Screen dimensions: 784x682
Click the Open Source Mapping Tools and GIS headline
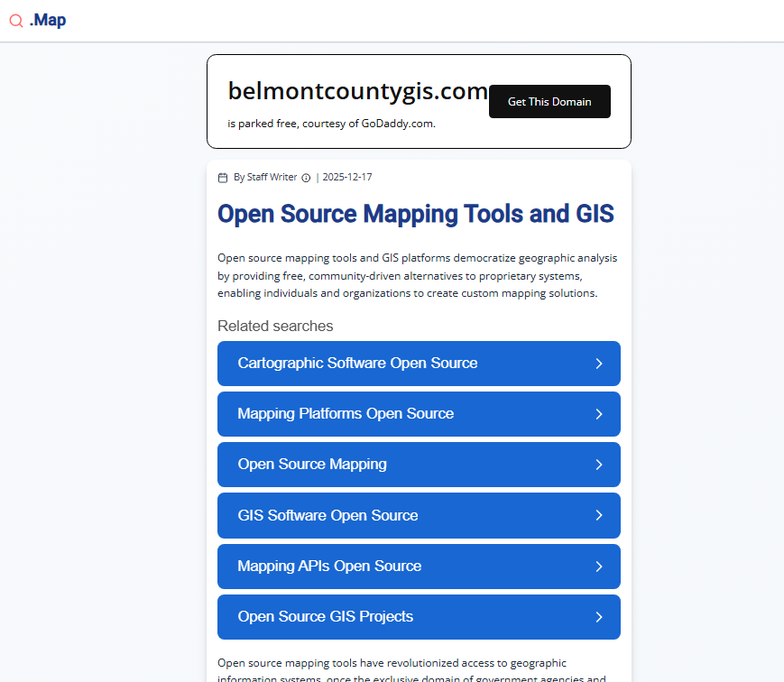pos(415,214)
